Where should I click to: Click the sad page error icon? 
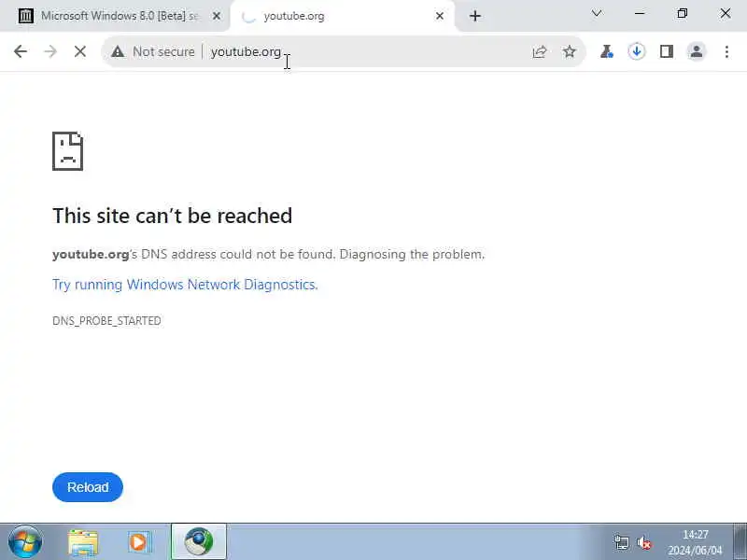coord(67,151)
